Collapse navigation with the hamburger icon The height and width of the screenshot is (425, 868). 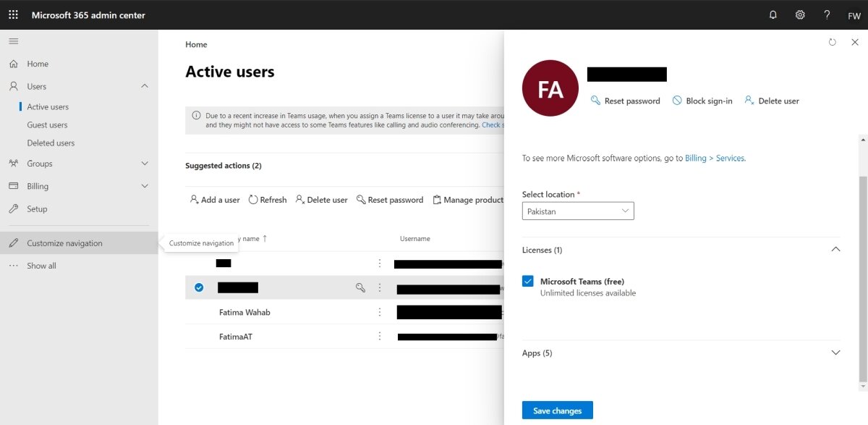(13, 41)
